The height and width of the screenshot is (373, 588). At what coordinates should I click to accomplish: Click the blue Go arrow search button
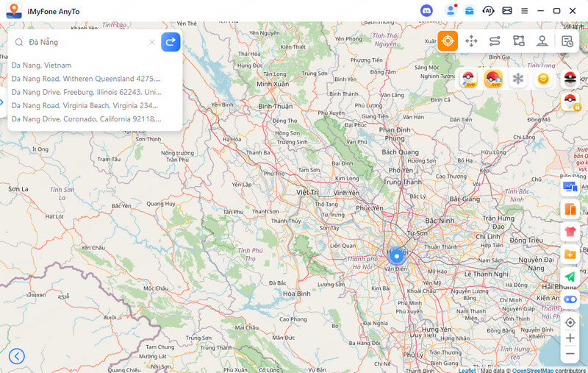(171, 42)
